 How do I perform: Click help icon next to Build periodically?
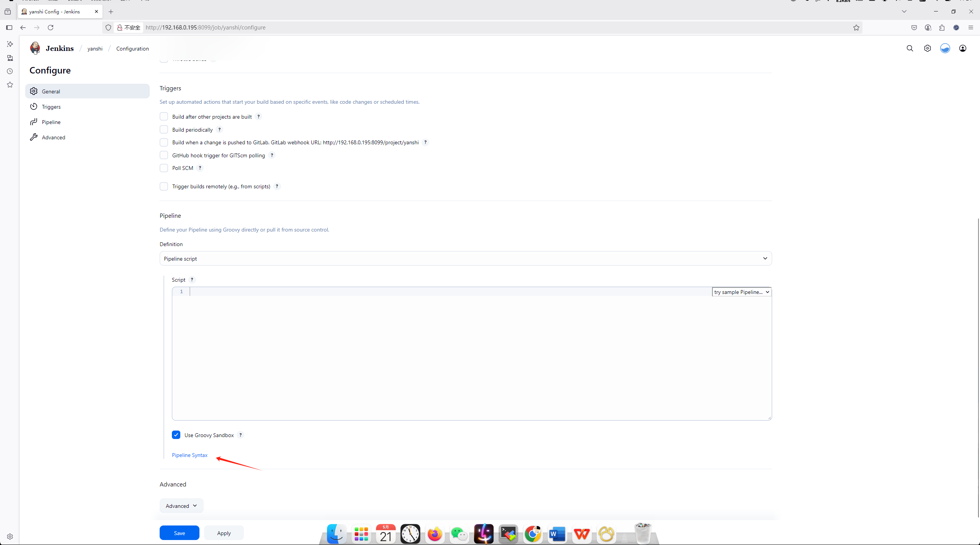tap(219, 130)
